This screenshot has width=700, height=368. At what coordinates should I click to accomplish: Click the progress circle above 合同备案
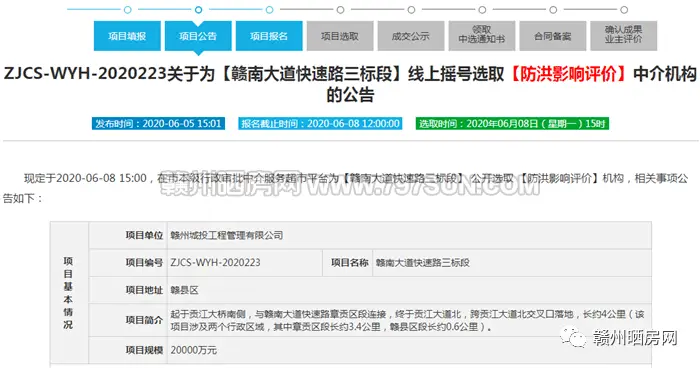point(554,9)
